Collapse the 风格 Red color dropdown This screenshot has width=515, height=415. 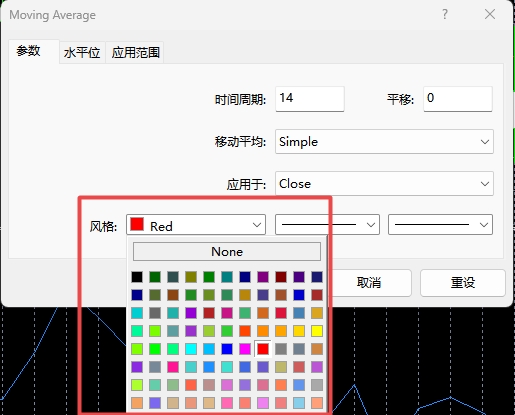click(196, 225)
